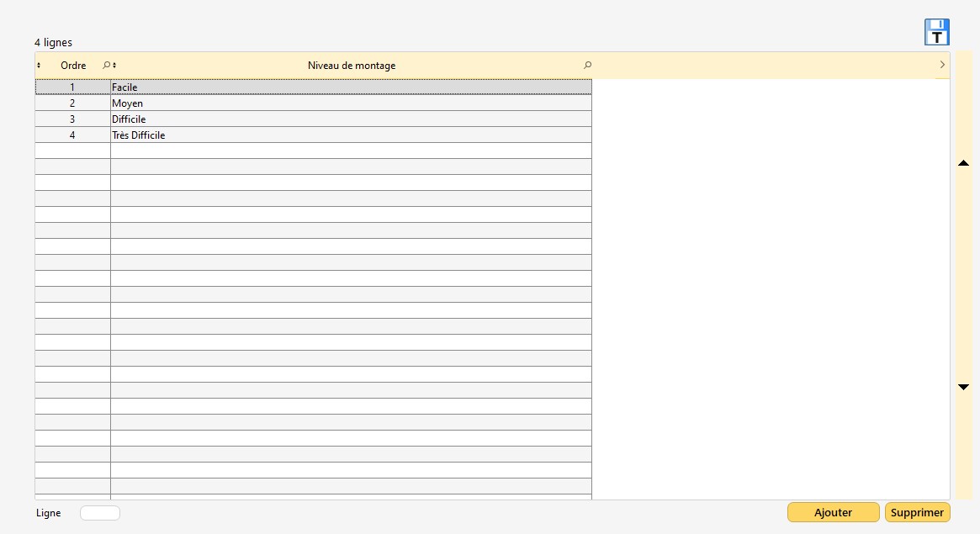Click order cell number 3

(x=72, y=119)
